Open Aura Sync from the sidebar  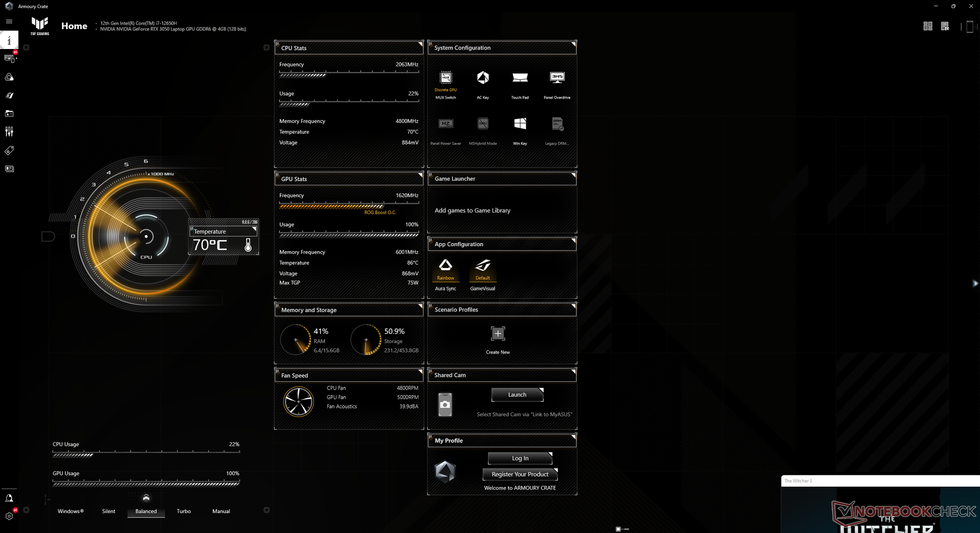click(x=9, y=77)
